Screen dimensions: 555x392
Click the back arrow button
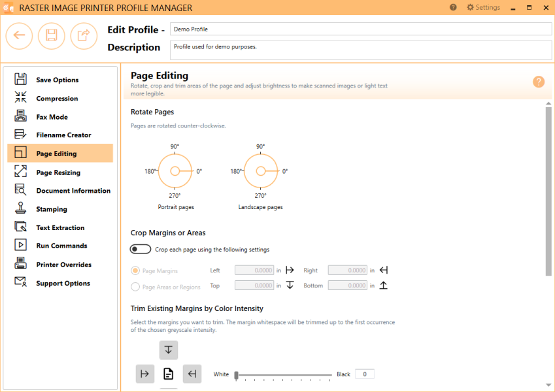coord(19,36)
